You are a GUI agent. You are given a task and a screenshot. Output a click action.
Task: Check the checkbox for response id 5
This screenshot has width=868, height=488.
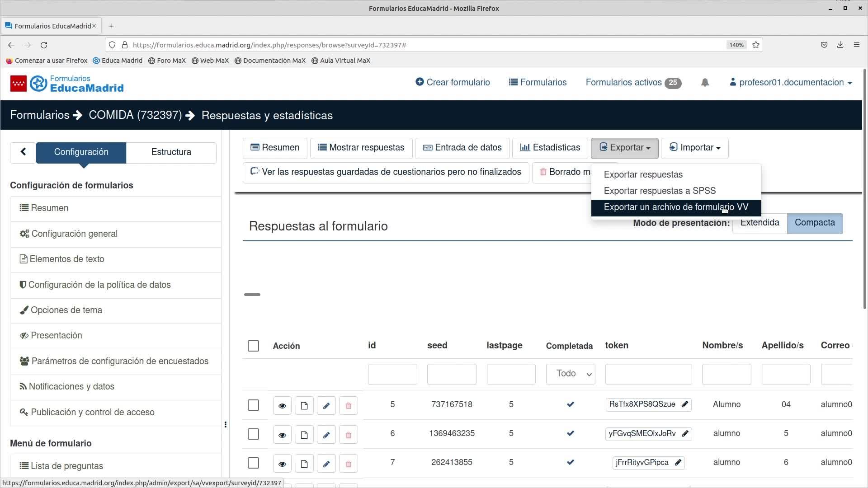coord(253,405)
